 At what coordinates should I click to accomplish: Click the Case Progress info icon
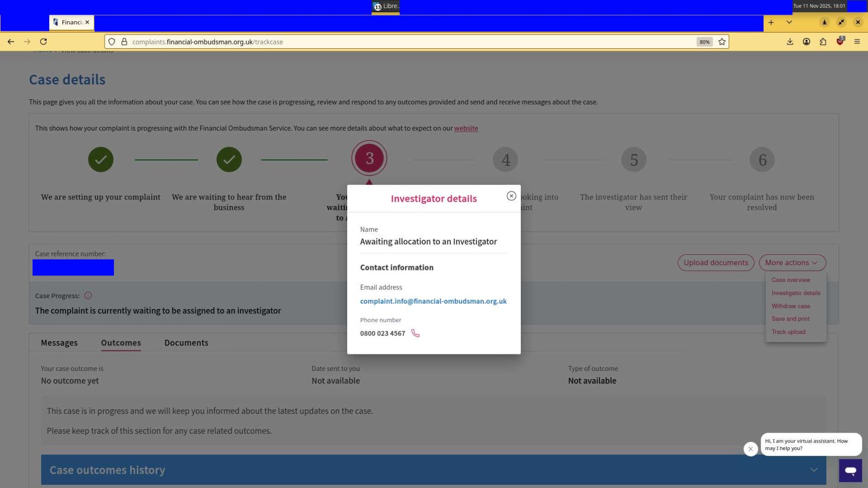tap(88, 296)
